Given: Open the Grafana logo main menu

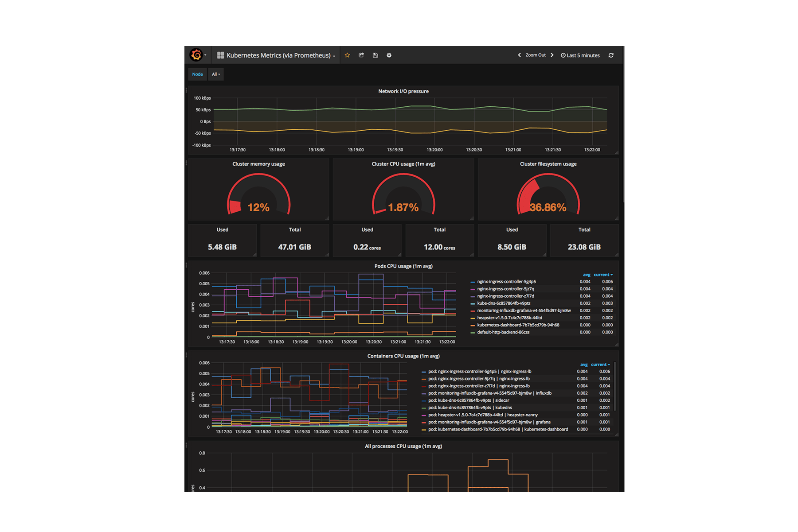Looking at the screenshot, I should (x=198, y=55).
